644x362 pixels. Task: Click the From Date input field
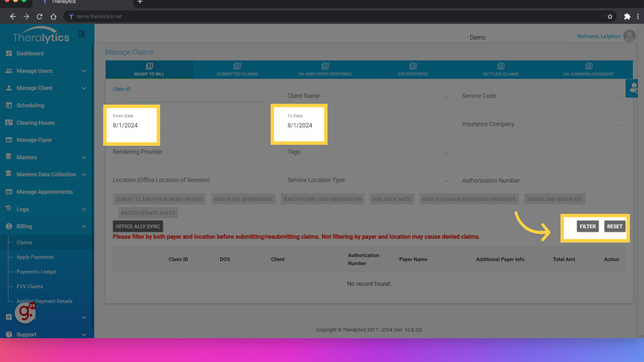click(131, 125)
